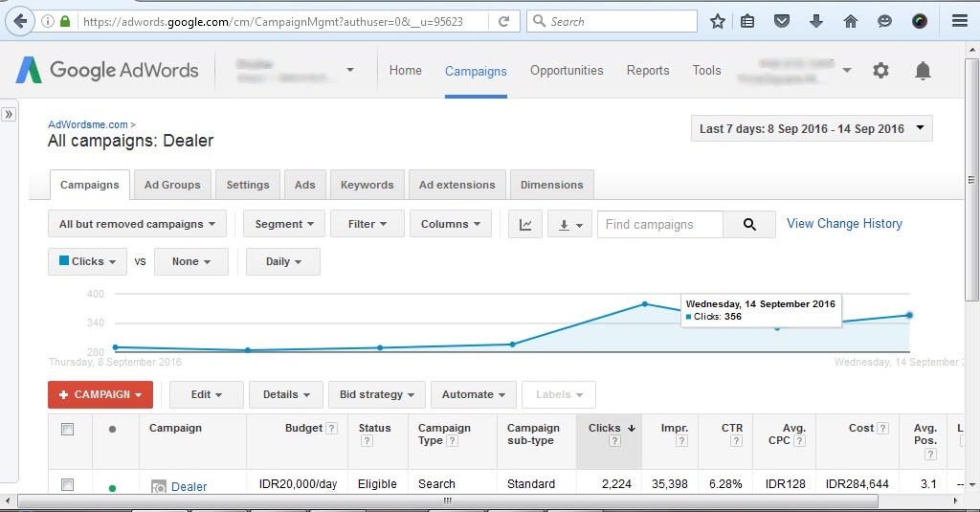Screen dimensions: 980x512
Task: Open the View Change History link
Action: pos(844,223)
